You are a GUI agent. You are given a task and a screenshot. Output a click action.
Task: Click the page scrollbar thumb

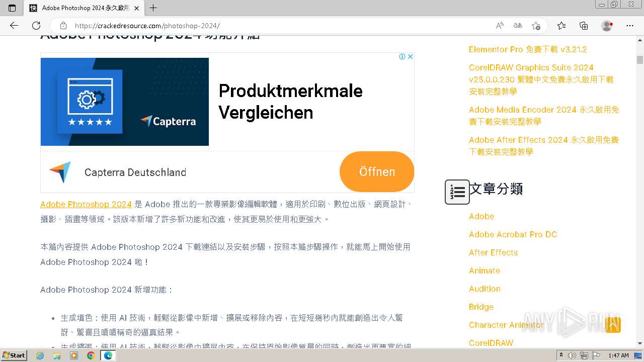(x=640, y=60)
